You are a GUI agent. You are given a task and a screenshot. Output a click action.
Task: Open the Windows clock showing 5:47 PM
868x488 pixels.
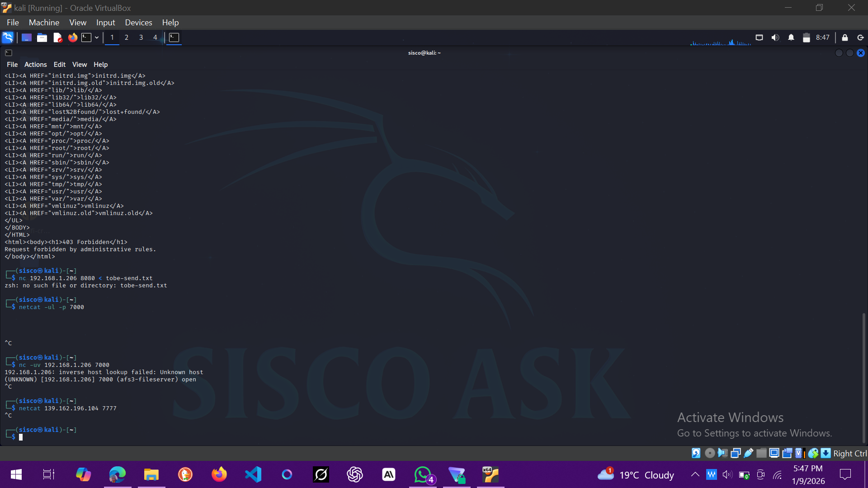click(x=808, y=474)
